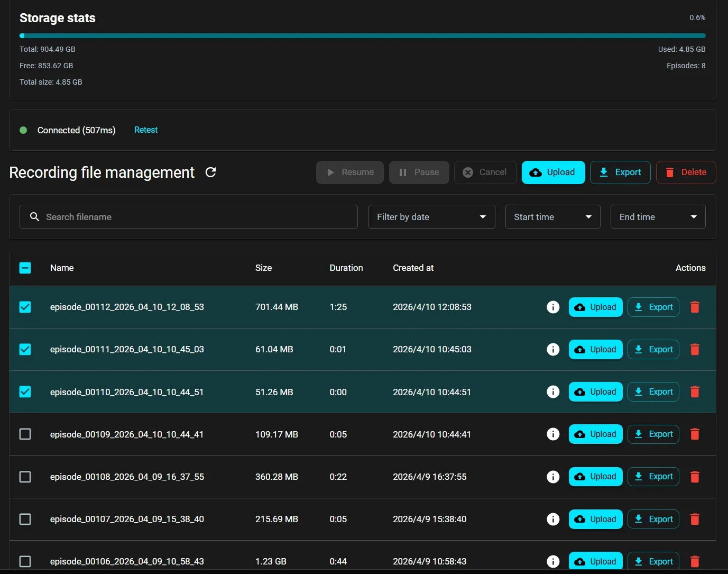Image resolution: width=728 pixels, height=574 pixels.
Task: Expand the Start time dropdown
Action: click(552, 217)
